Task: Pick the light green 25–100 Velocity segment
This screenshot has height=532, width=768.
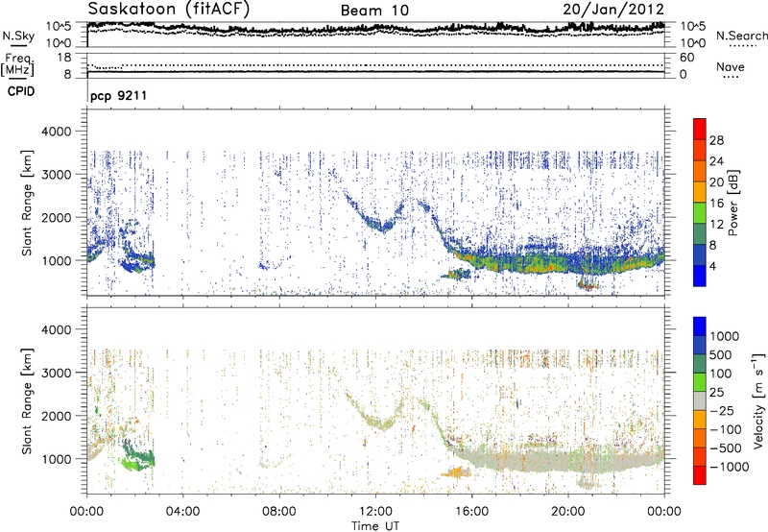Action: [700, 382]
